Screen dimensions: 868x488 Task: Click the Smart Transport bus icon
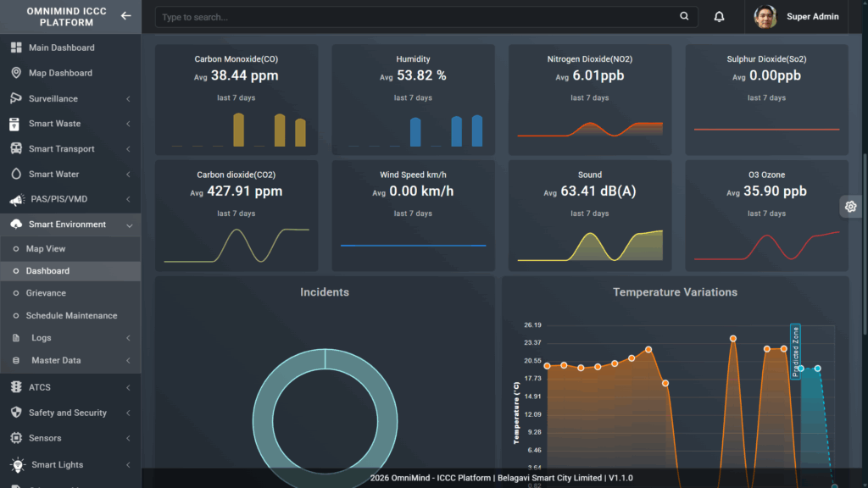tap(15, 149)
